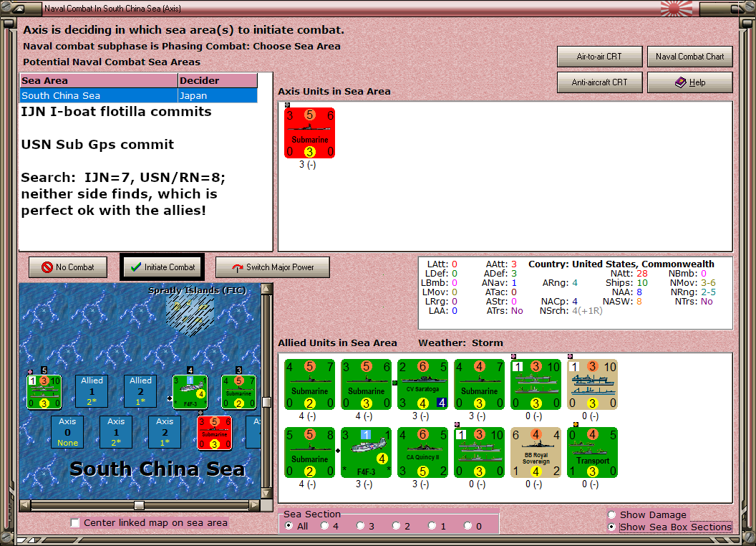Screen dimensions: 756x546
Task: Select the All sea section radio
Action: 289,526
